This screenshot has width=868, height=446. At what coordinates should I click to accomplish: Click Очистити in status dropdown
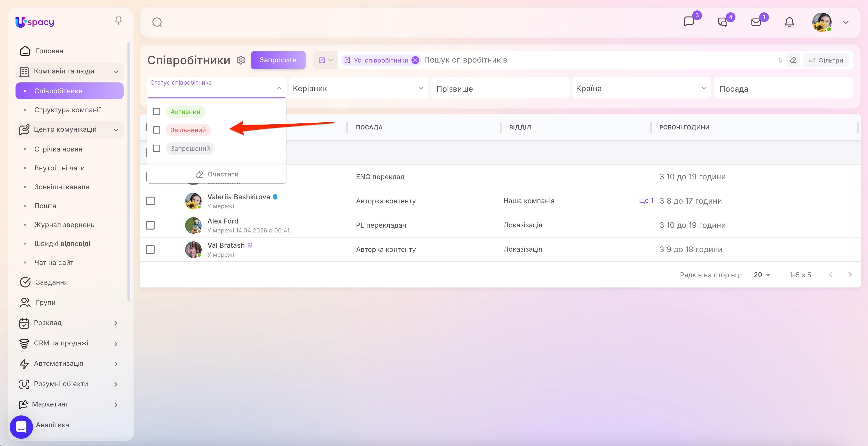[x=217, y=174]
